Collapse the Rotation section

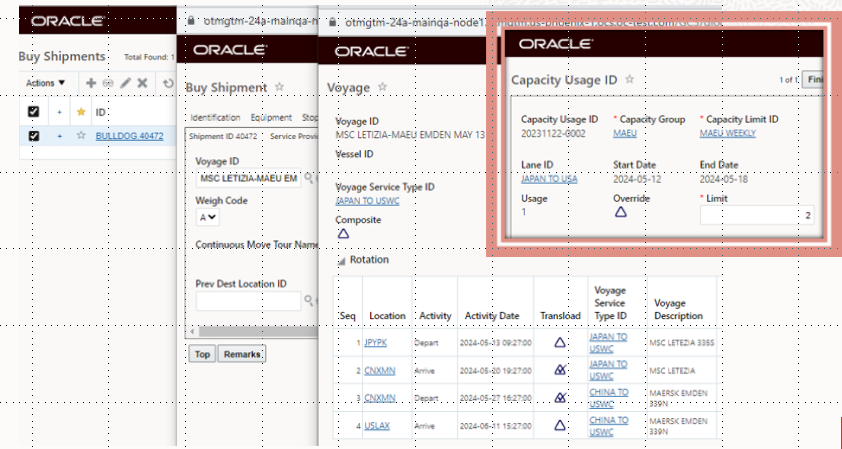(341, 261)
